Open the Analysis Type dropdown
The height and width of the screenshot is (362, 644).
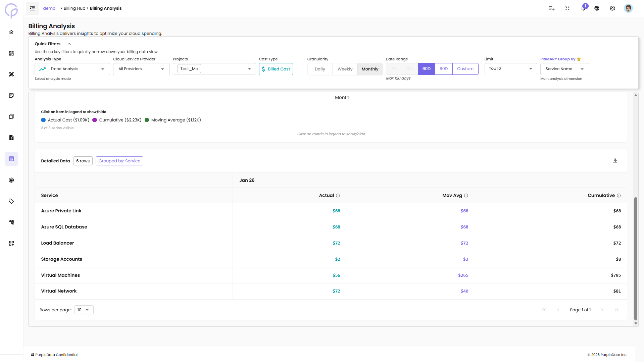point(72,69)
